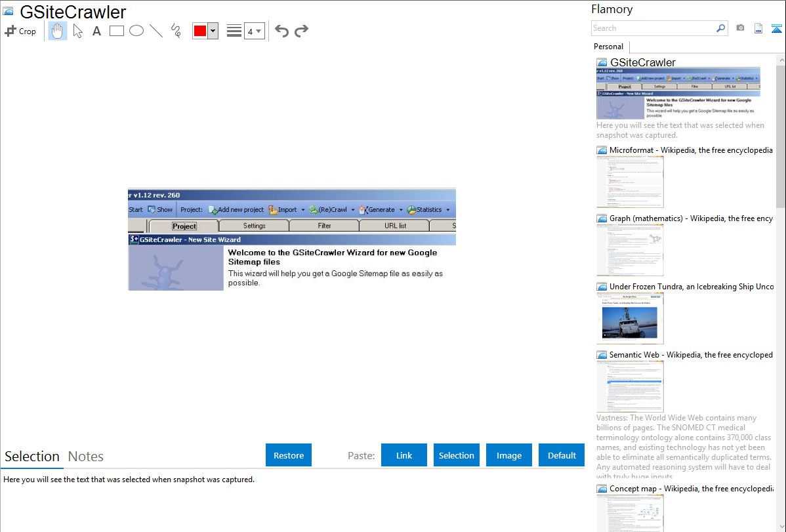
Task: Click the page document icon in Flamory
Action: pos(758,28)
